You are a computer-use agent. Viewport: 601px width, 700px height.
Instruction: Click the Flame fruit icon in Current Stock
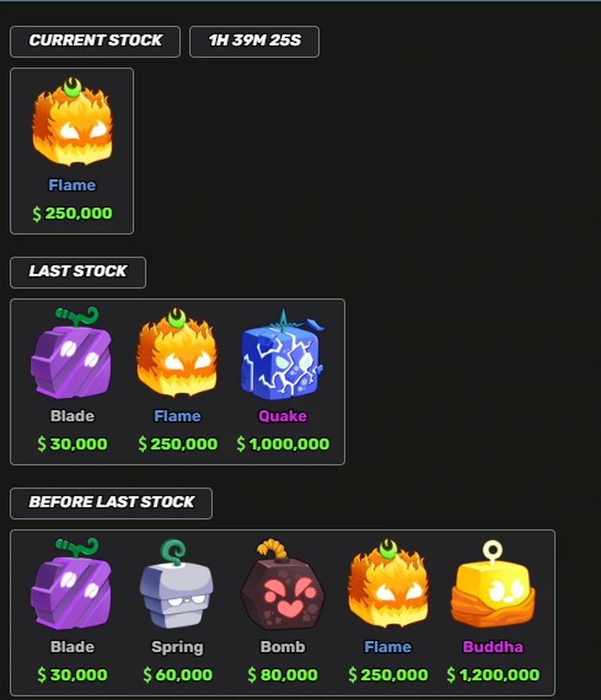pos(72,122)
